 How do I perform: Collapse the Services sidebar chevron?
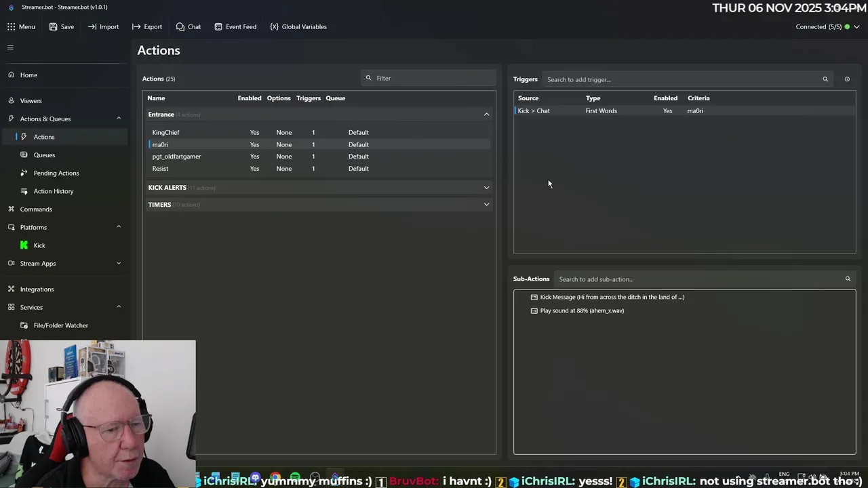119,307
